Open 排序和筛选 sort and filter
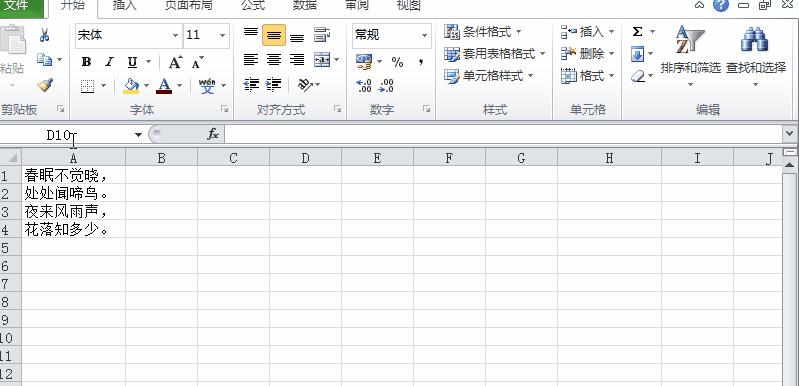Viewport: 799px width, 386px height. tap(690, 56)
